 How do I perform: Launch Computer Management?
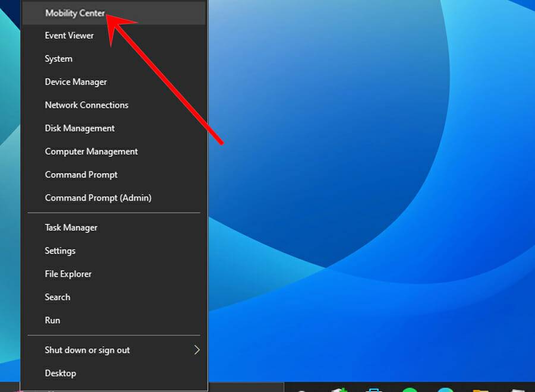(91, 151)
